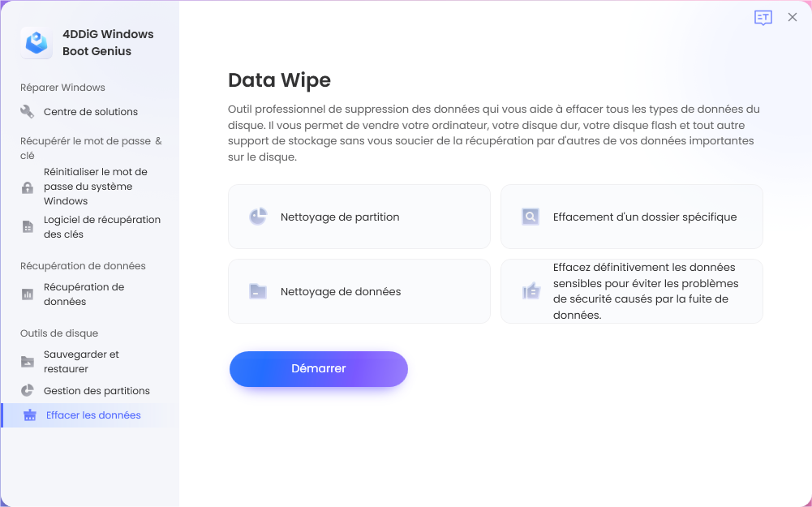The width and height of the screenshot is (812, 507).
Task: Click the Effacez définitivement les données sensibles card
Action: pos(631,291)
